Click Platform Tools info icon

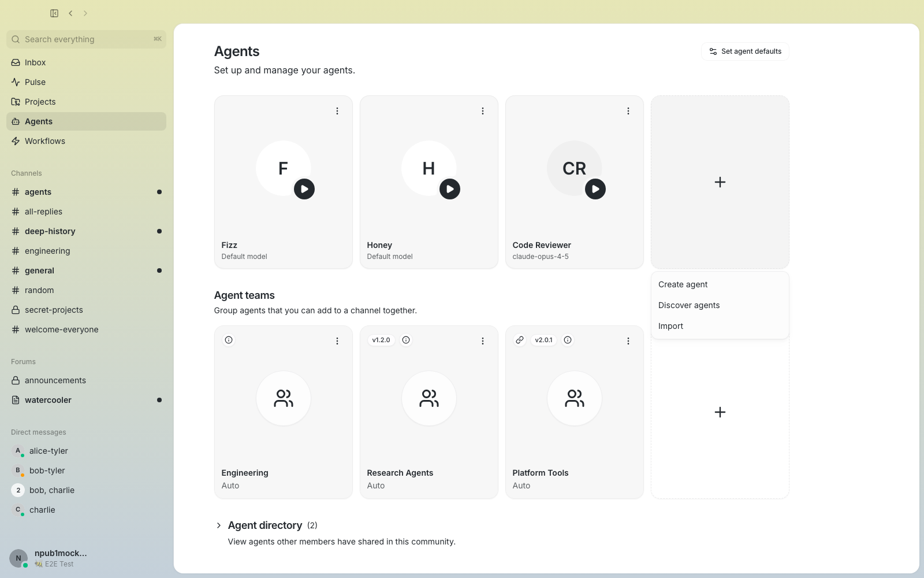[x=568, y=340]
